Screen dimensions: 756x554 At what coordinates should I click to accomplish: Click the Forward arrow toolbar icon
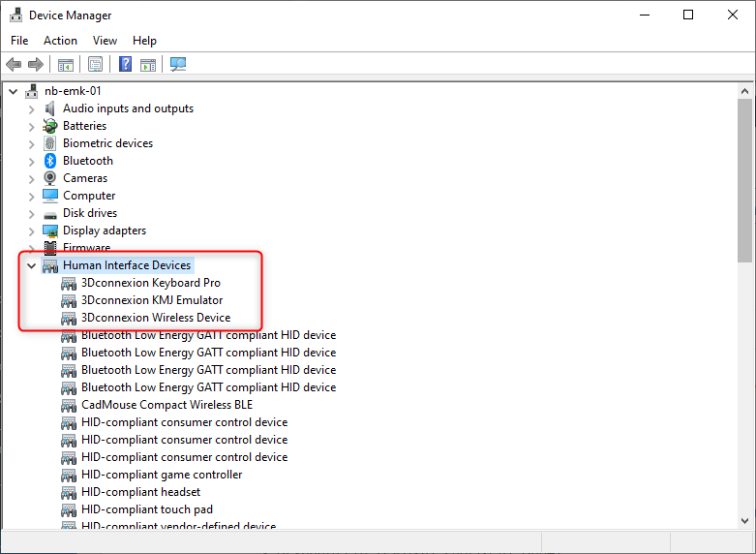(36, 65)
